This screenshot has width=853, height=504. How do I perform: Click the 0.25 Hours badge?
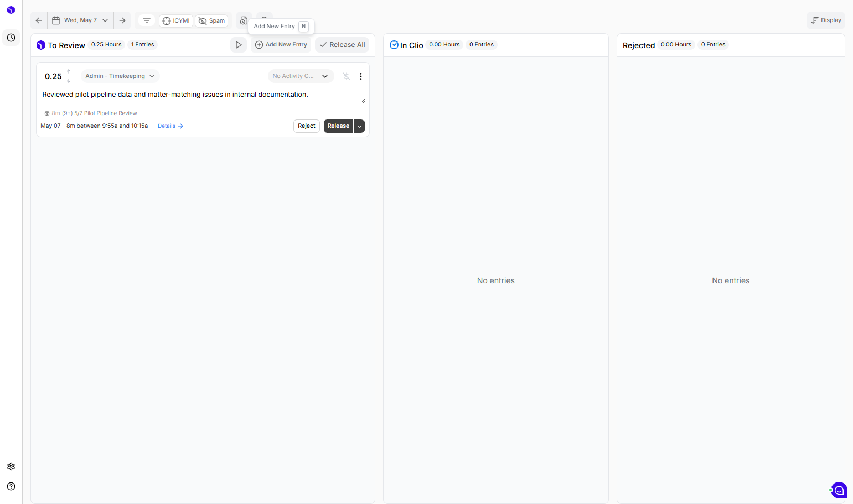pyautogui.click(x=106, y=45)
